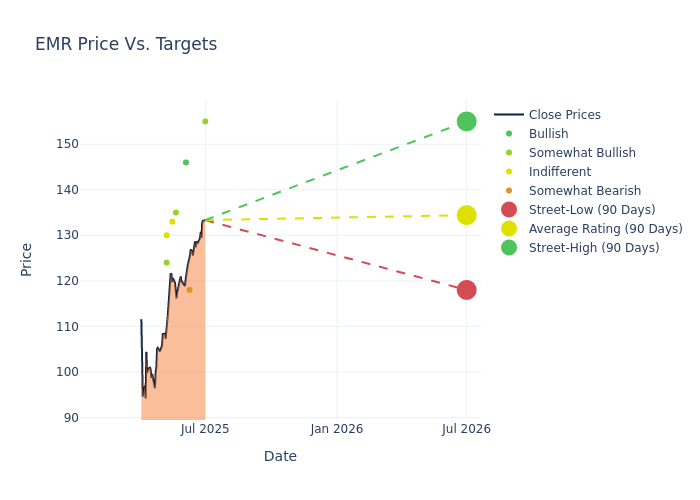Toggle the Close Prices legend entry
This screenshot has width=700, height=500.
coord(564,115)
